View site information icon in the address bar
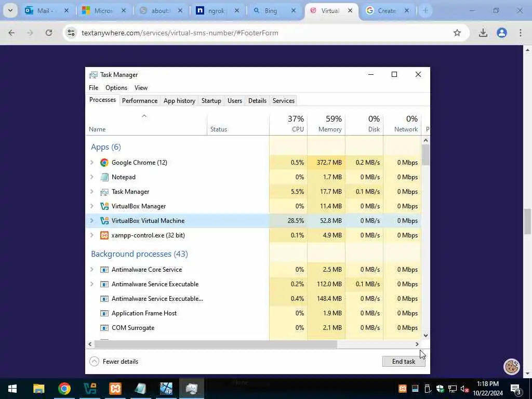 [x=71, y=33]
